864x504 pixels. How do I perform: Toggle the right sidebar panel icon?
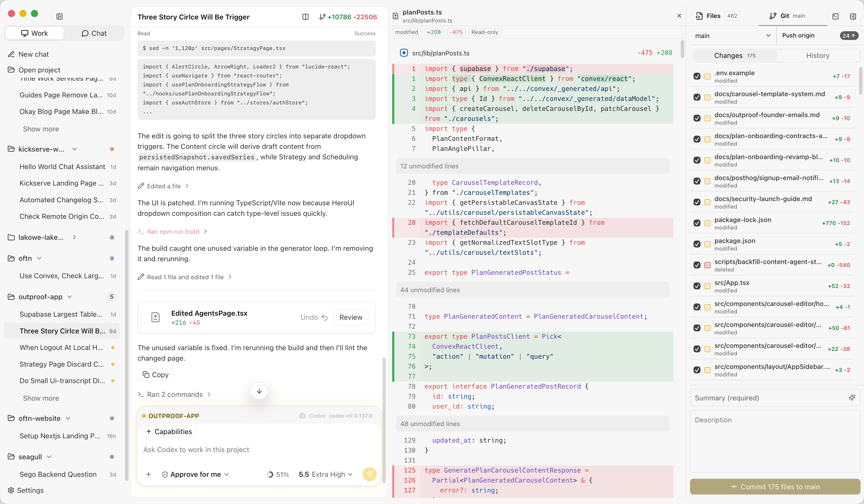853,16
